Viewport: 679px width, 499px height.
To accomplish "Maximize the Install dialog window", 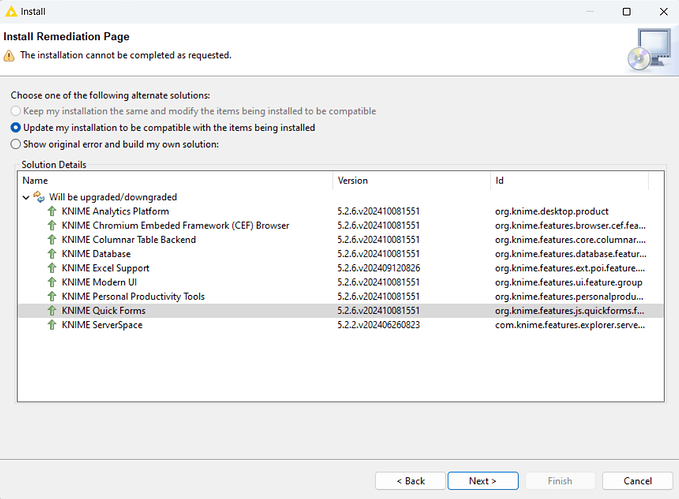I will [x=626, y=12].
